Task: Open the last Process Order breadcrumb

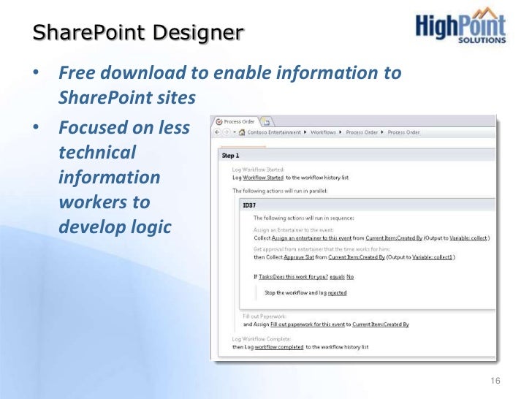Action: (403, 132)
